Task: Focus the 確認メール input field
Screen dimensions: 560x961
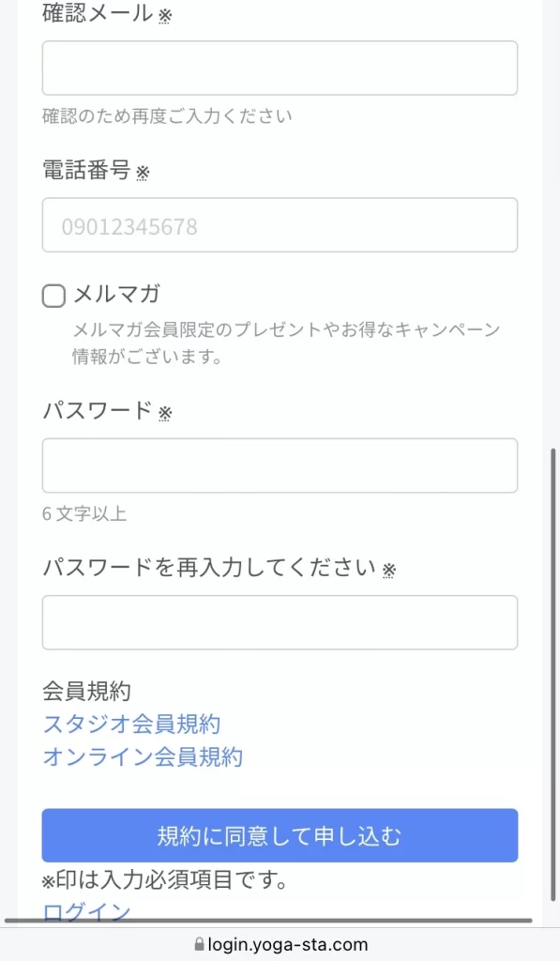Action: click(280, 68)
